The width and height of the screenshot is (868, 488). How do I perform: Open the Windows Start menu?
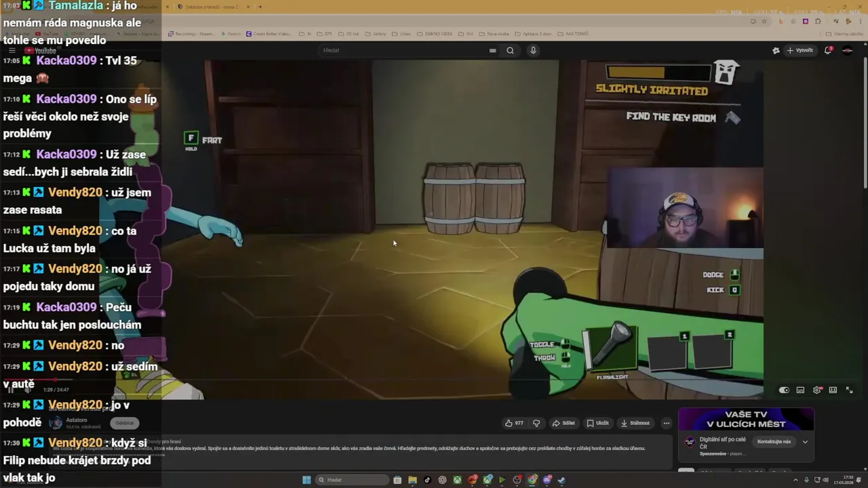tap(307, 480)
